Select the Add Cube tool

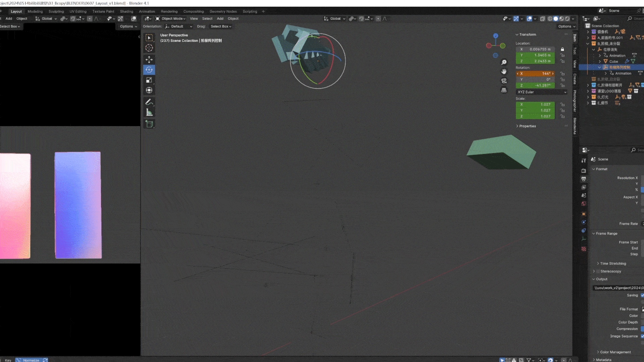pos(149,124)
